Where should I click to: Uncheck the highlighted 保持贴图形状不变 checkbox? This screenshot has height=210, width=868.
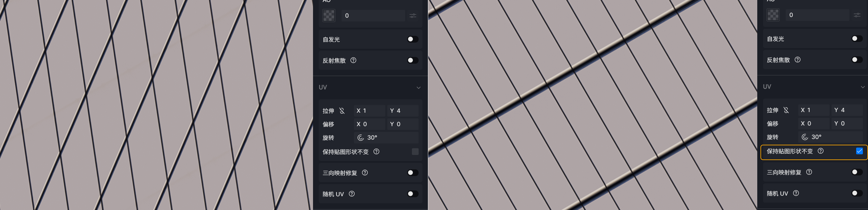[860, 151]
